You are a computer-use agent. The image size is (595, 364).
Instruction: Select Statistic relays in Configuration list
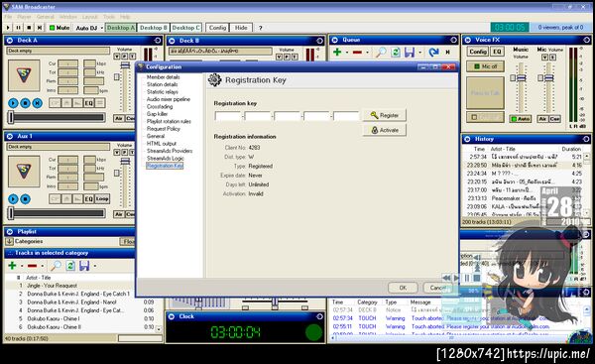(x=162, y=92)
